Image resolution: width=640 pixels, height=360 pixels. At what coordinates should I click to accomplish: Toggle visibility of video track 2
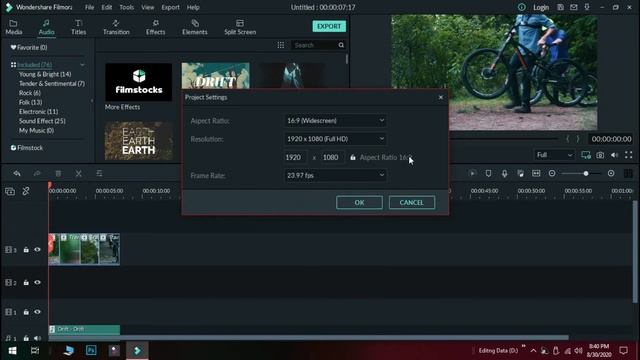(37, 282)
